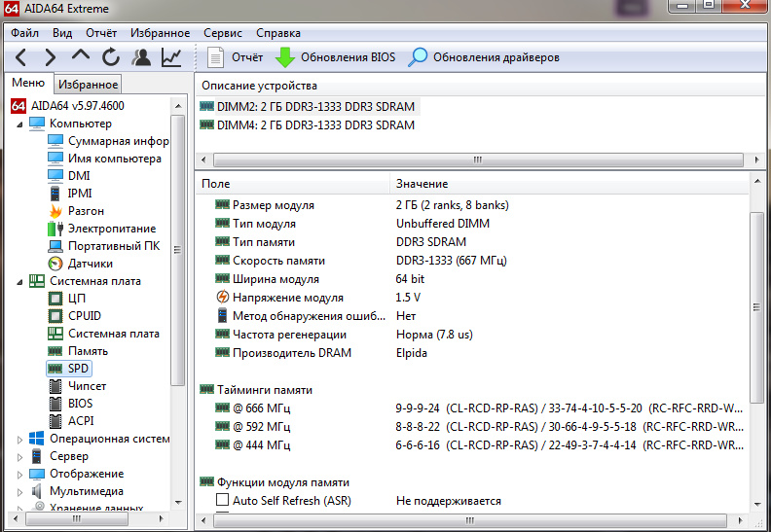
Task: Select the Напряжение модуля row
Action: pyautogui.click(x=472, y=298)
